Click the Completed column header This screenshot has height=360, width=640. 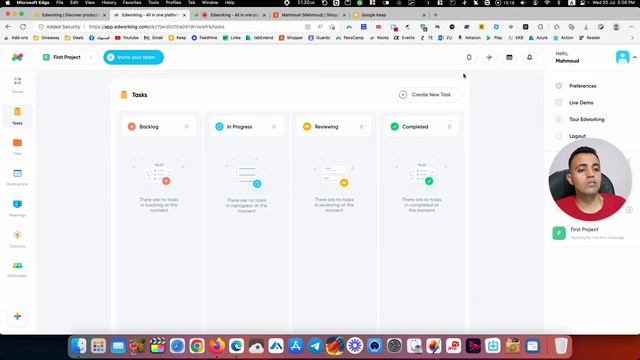(421, 127)
